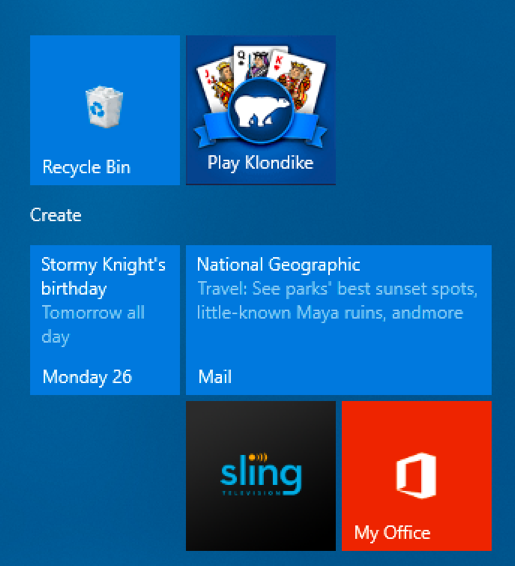Launch the Play Klondike solitaire tile
The height and width of the screenshot is (566, 515).
pyautogui.click(x=261, y=110)
